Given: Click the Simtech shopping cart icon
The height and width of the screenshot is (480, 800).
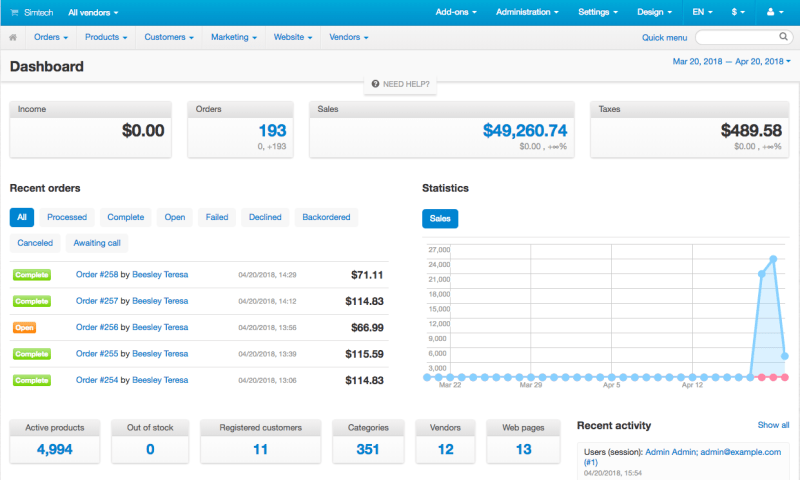Looking at the screenshot, I should pyautogui.click(x=13, y=12).
